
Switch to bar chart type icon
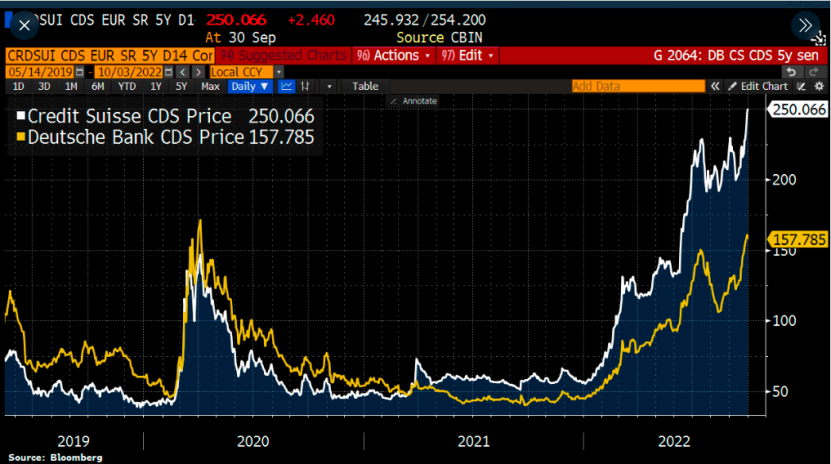coord(305,86)
